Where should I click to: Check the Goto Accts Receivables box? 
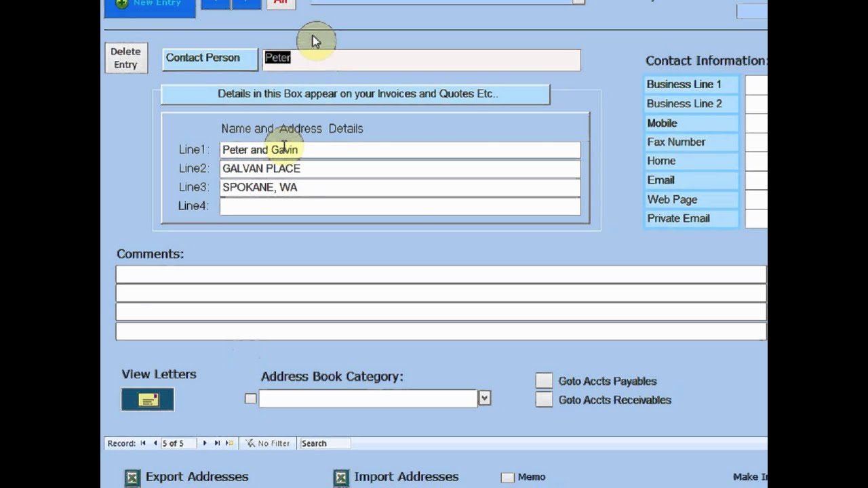click(x=544, y=400)
